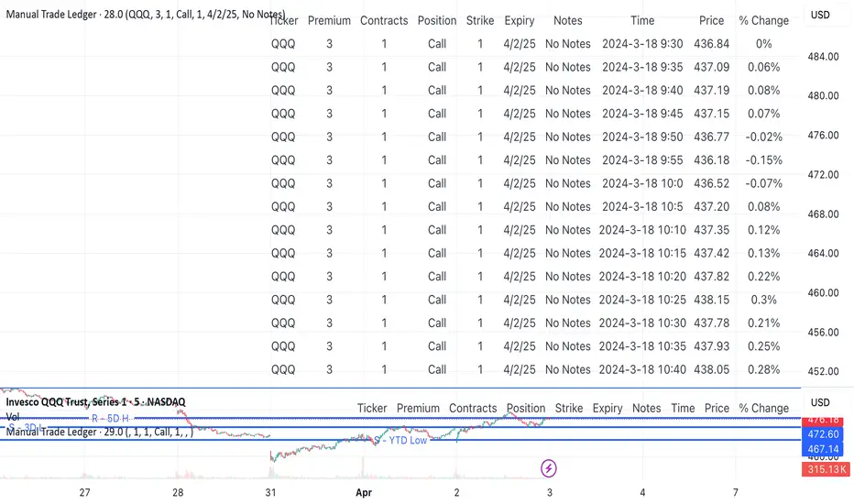Click the Premium header in upper table
Viewport: 854px width, 504px height.
point(329,20)
